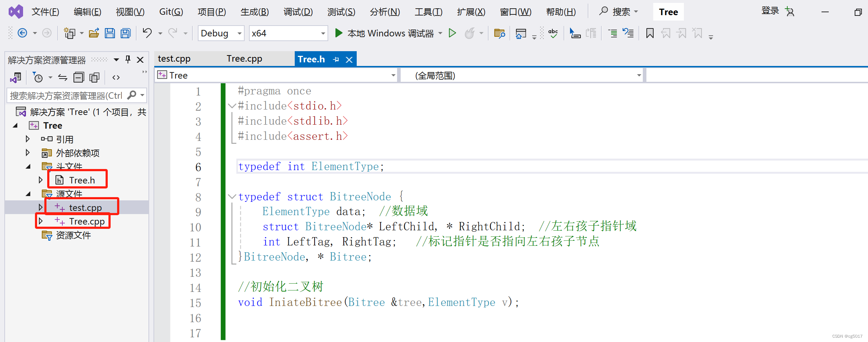Click the View Code angle brackets icon
The height and width of the screenshot is (342, 868).
116,77
